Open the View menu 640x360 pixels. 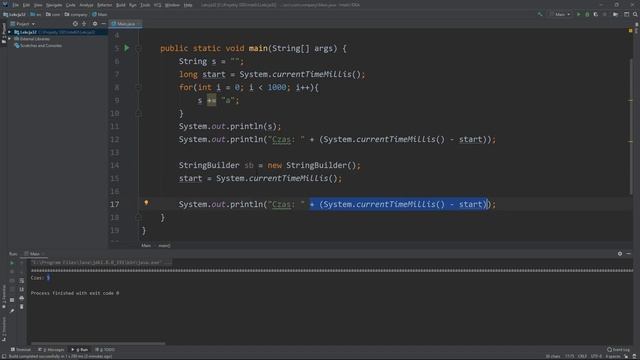click(38, 5)
